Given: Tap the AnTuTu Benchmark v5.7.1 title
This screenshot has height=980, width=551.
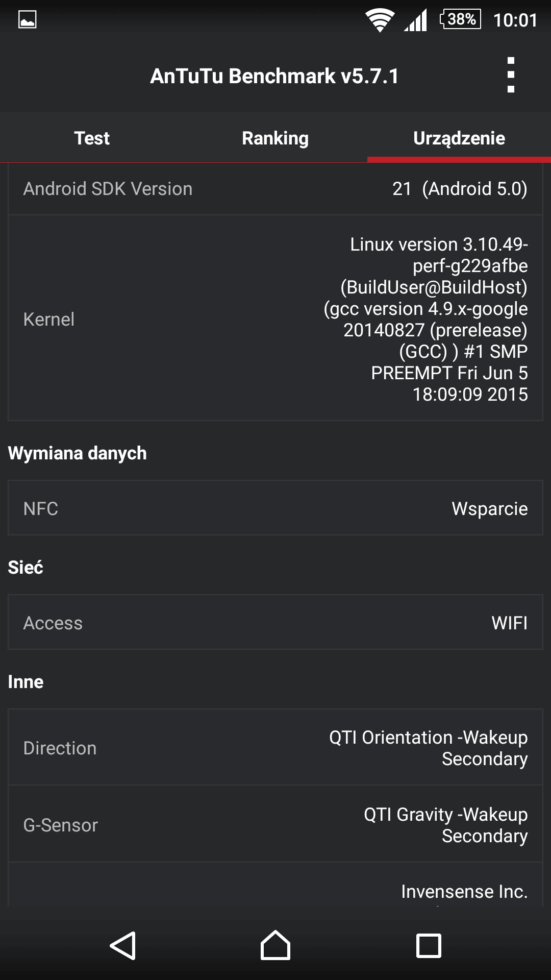Looking at the screenshot, I should point(274,76).
